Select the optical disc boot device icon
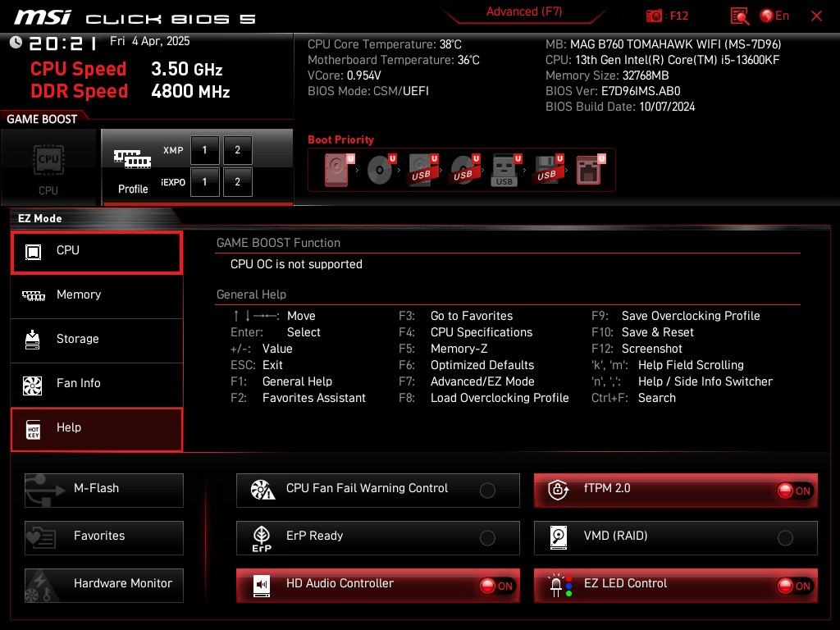Viewport: 840px width, 630px height. [x=380, y=170]
